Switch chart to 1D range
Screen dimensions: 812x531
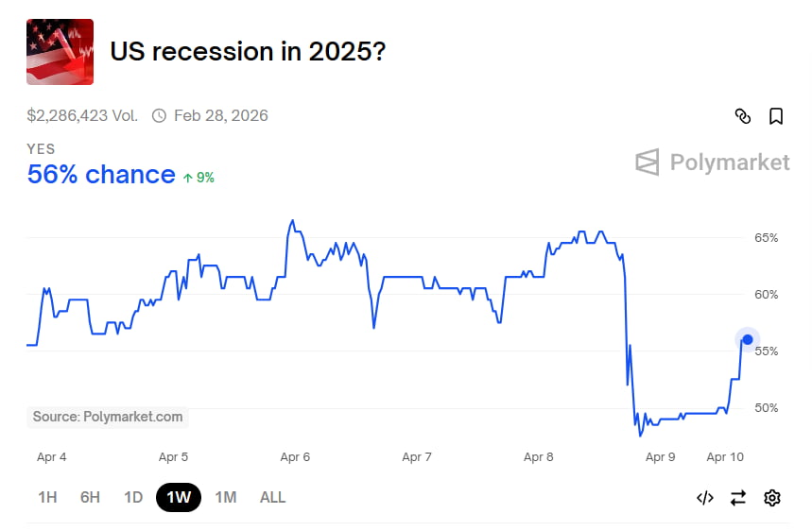[x=133, y=497]
